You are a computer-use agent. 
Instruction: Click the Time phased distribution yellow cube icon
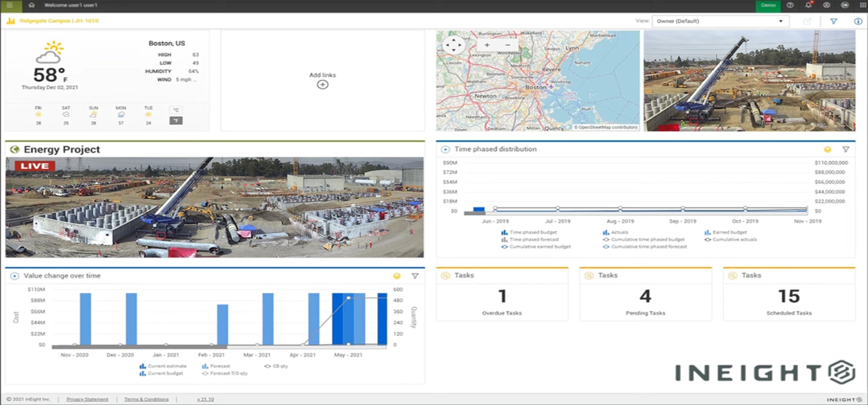click(x=827, y=149)
